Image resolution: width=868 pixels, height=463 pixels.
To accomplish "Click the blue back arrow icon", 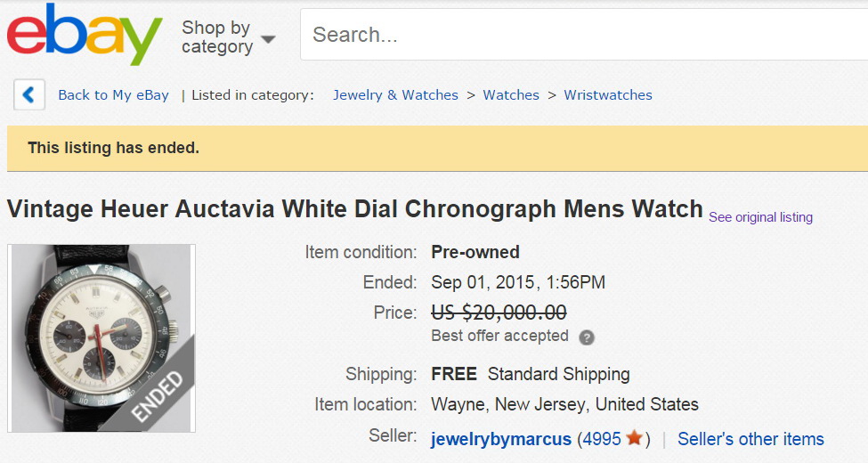I will pyautogui.click(x=29, y=95).
